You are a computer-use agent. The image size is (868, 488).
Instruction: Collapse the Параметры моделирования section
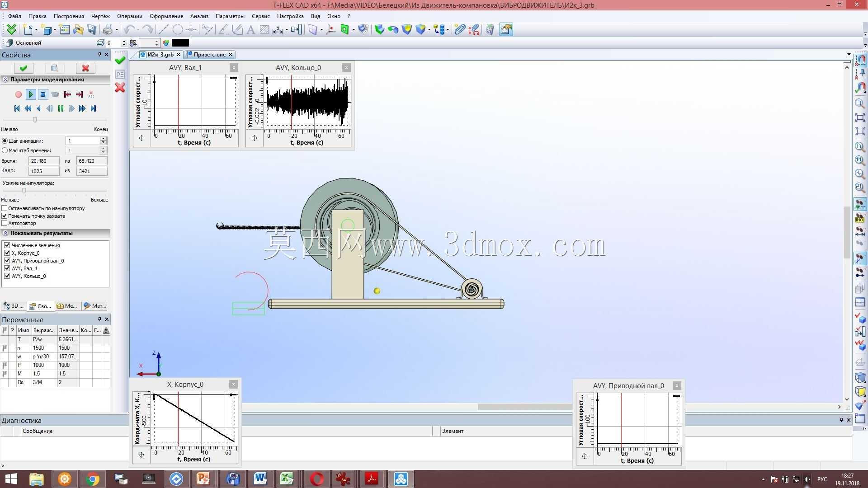5,80
